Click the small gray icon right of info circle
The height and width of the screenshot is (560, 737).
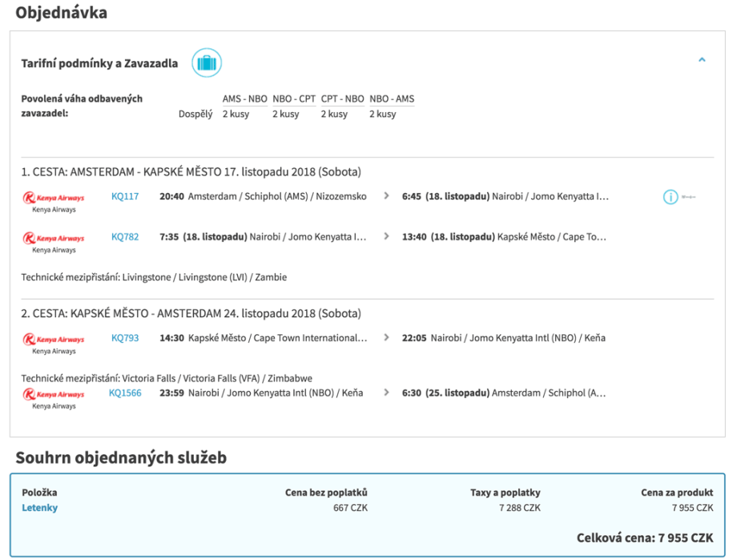[688, 197]
